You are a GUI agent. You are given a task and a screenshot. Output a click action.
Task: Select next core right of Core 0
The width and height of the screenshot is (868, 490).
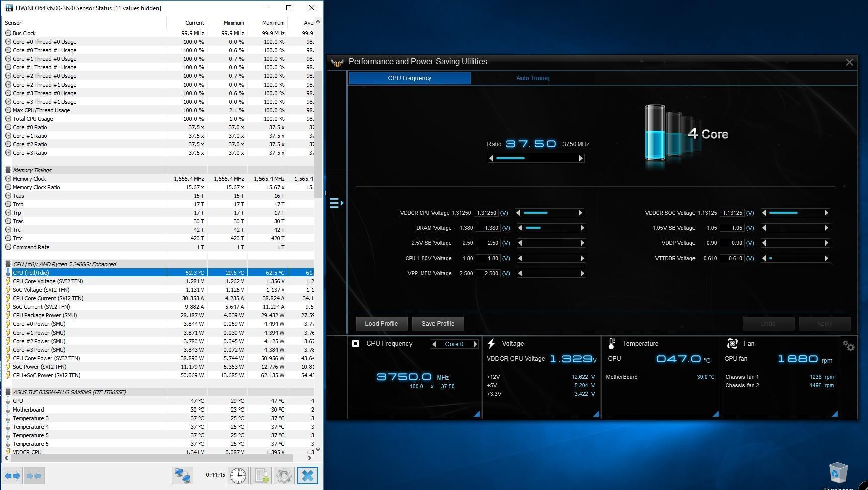pos(475,344)
